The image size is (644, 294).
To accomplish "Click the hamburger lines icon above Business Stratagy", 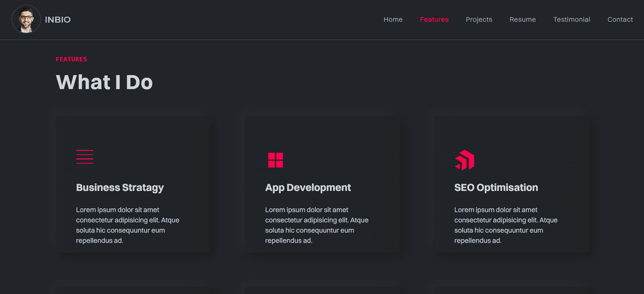I will pos(85,157).
